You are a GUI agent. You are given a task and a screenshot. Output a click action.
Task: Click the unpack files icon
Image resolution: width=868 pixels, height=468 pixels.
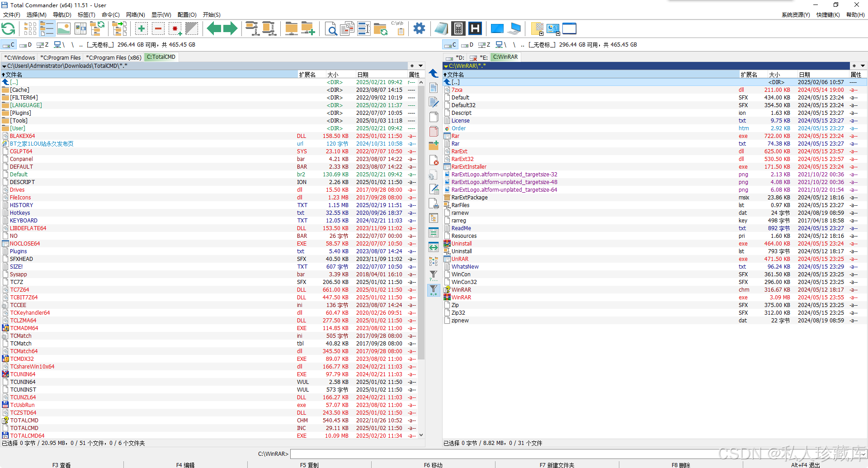click(269, 29)
